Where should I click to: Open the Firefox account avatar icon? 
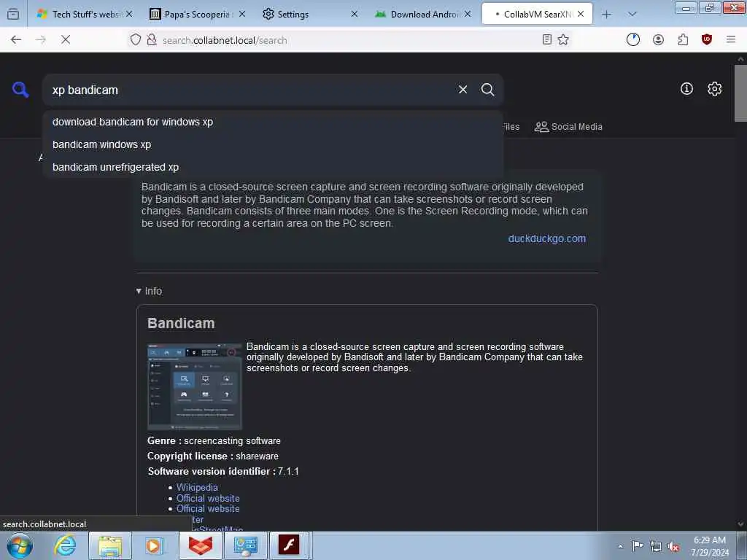coord(659,40)
